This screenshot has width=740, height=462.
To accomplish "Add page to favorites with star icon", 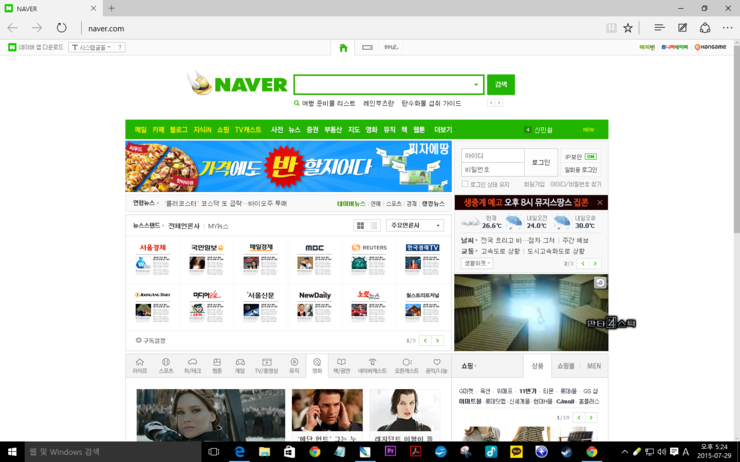I will click(x=628, y=28).
